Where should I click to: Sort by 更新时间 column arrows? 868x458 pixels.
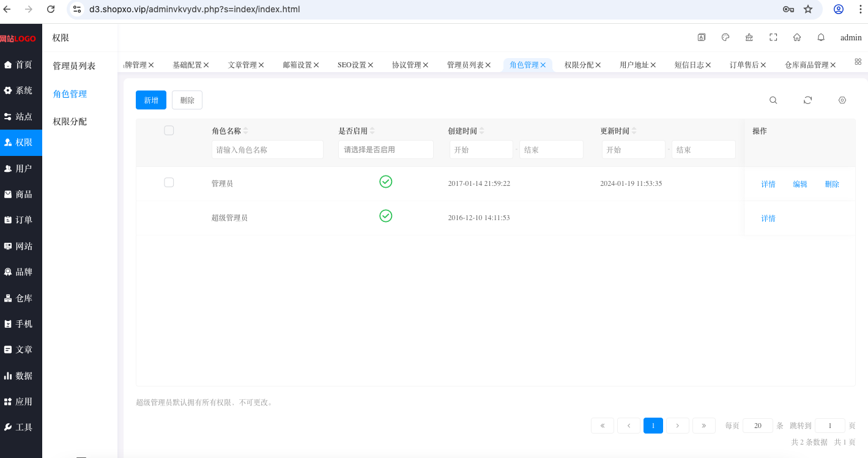(x=634, y=131)
